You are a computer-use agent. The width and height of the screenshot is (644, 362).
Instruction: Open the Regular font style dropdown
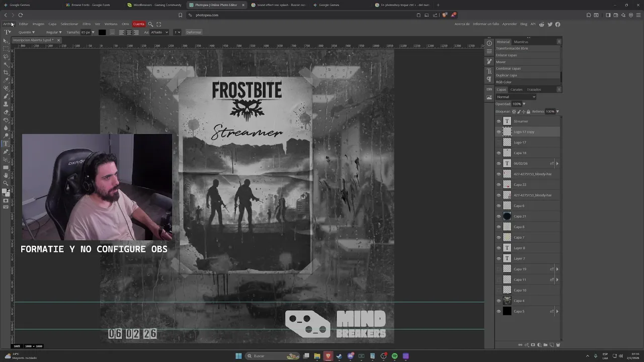click(x=54, y=32)
